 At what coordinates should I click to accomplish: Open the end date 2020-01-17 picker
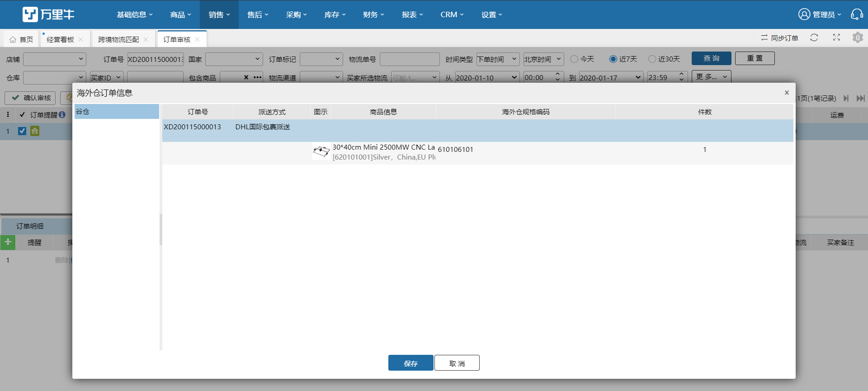tap(611, 78)
